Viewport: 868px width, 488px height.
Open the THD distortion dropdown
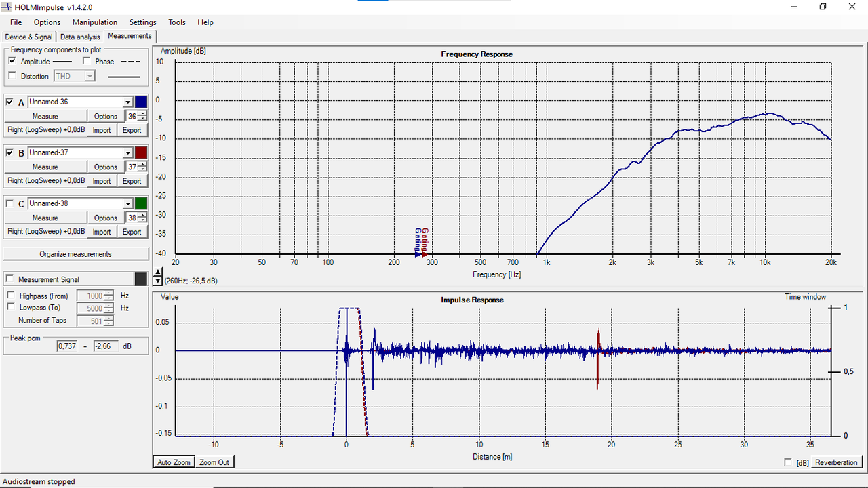click(x=75, y=76)
